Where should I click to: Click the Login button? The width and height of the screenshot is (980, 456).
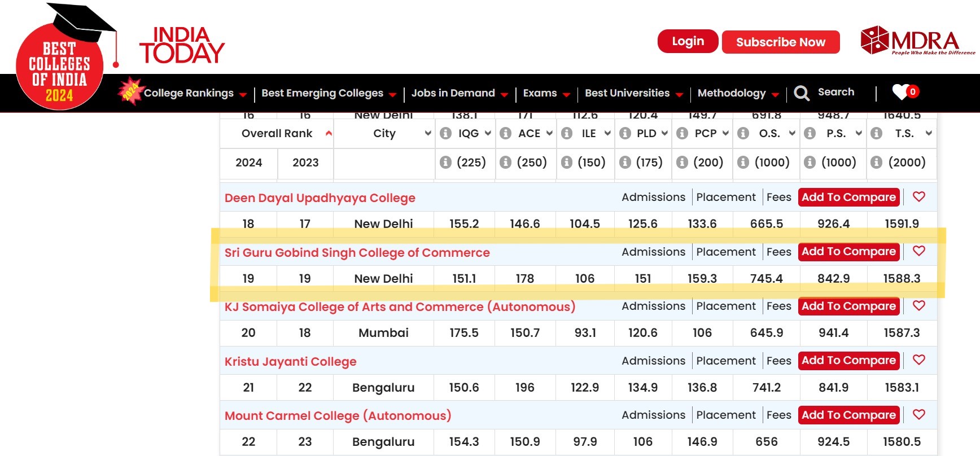point(688,42)
